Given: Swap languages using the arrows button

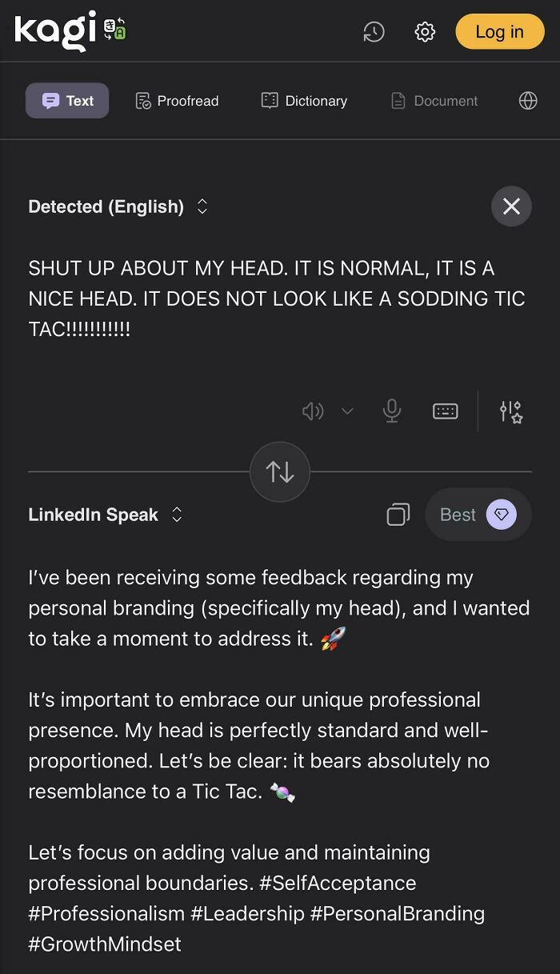Looking at the screenshot, I should coord(279,471).
